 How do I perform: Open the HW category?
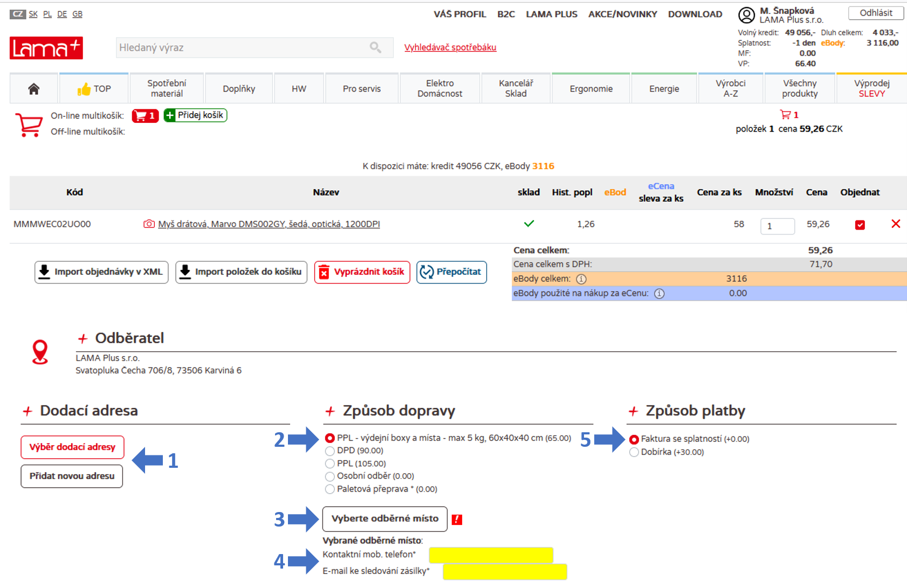coord(299,88)
